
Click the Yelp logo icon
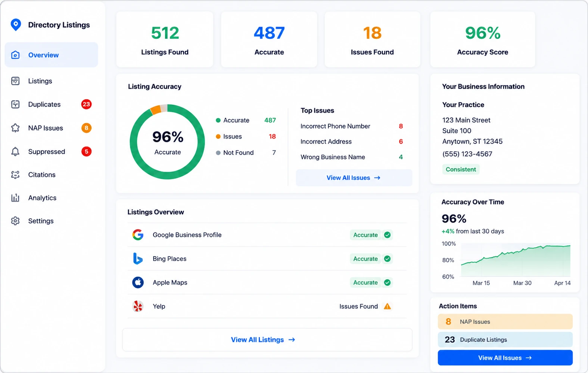pos(138,307)
